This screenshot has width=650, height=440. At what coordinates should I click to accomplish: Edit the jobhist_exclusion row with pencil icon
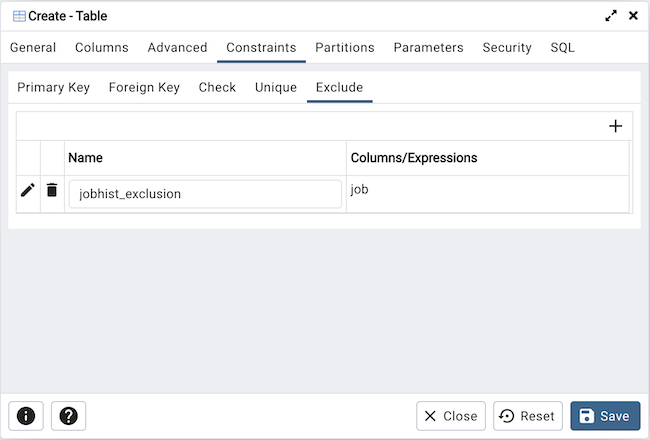(28, 190)
